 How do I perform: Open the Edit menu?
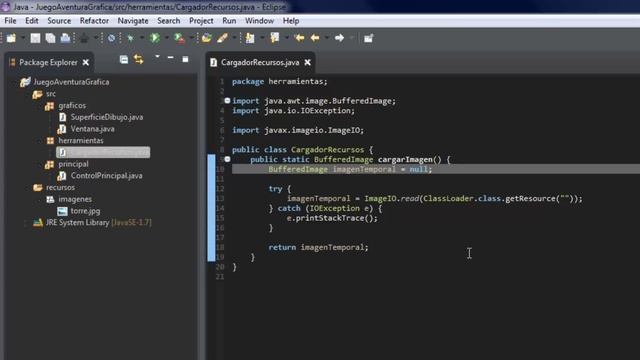[x=31, y=21]
